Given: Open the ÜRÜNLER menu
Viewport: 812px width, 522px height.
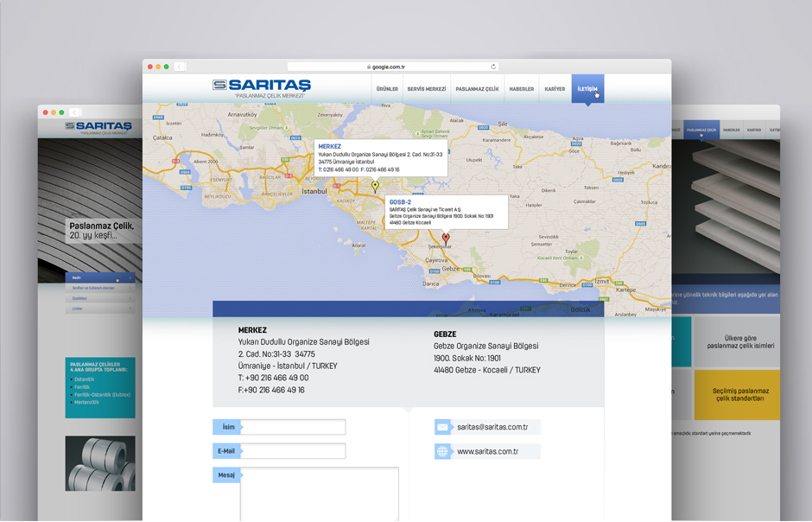Looking at the screenshot, I should click(x=387, y=89).
